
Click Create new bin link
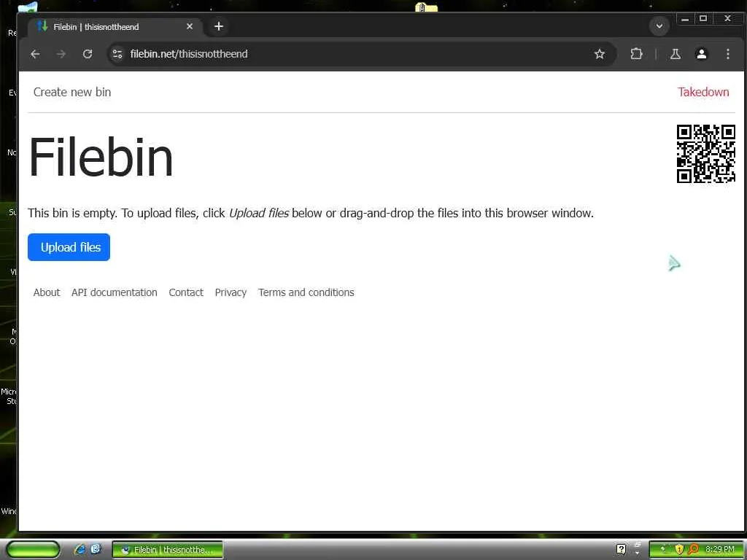(x=72, y=92)
